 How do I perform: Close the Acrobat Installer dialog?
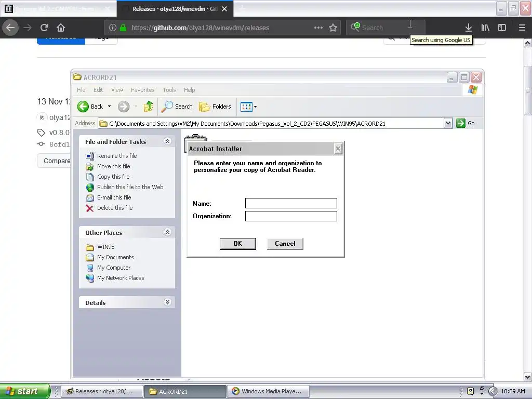[338, 149]
